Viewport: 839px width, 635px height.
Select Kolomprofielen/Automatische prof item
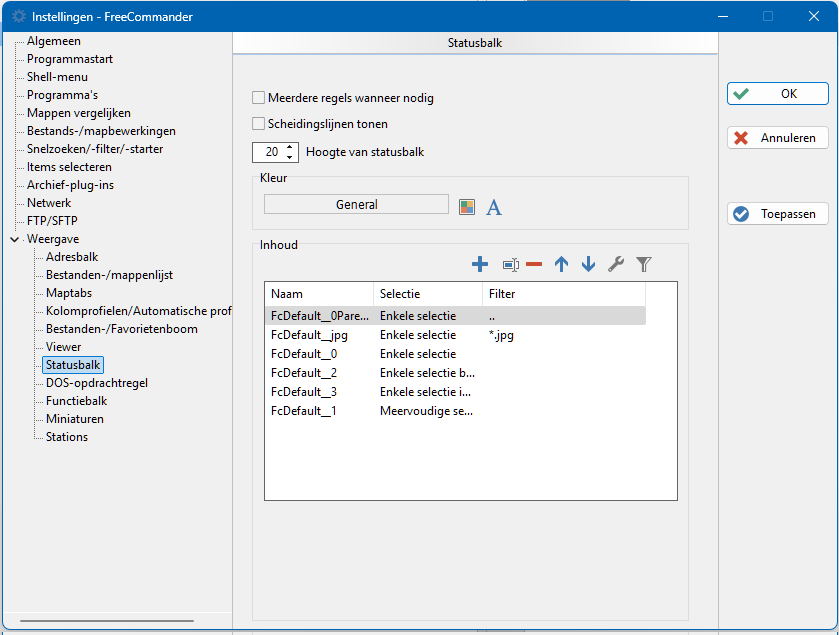138,311
